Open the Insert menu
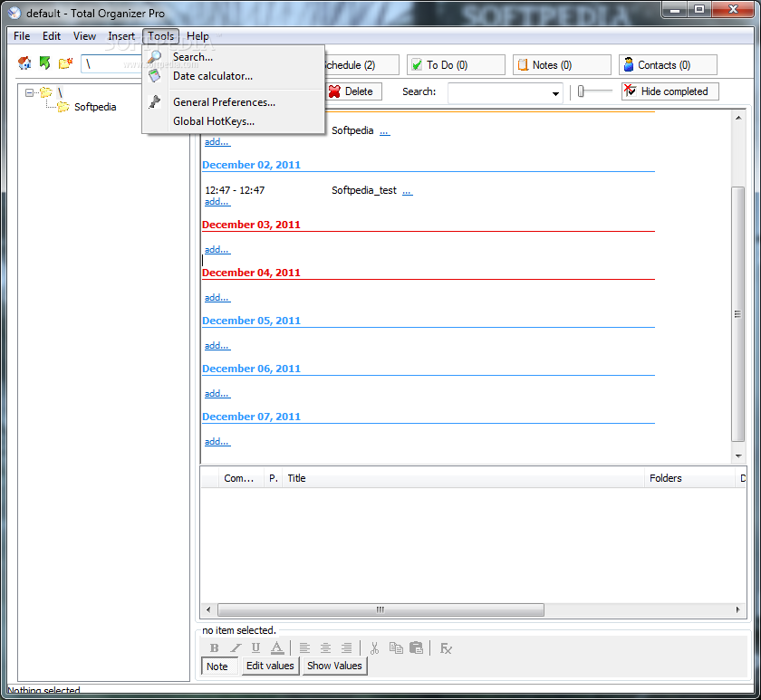 [121, 36]
